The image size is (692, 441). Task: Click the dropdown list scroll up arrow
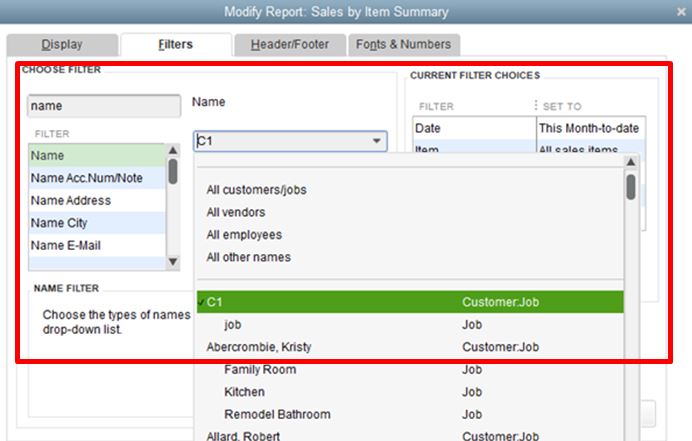click(631, 162)
